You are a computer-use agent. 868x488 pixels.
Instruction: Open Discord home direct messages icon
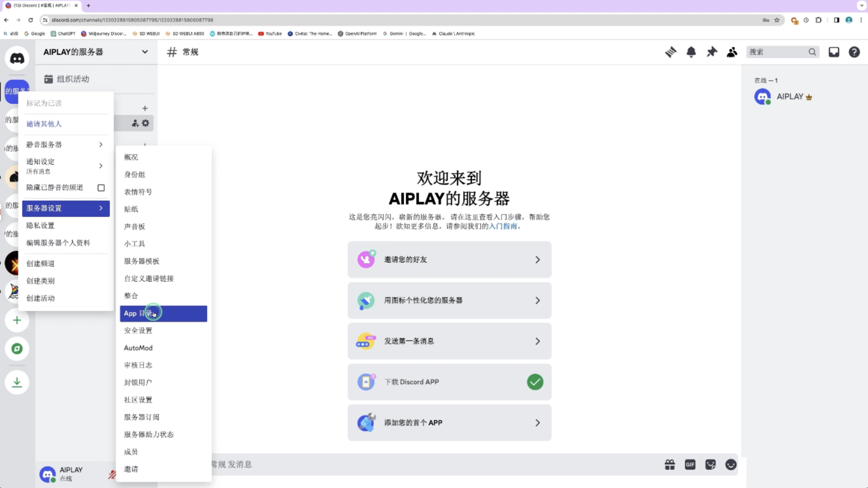[17, 58]
